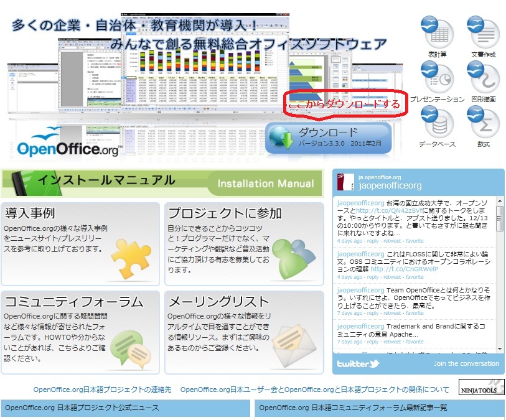Click the puzzle piece icon in 導入事例

tap(131, 259)
